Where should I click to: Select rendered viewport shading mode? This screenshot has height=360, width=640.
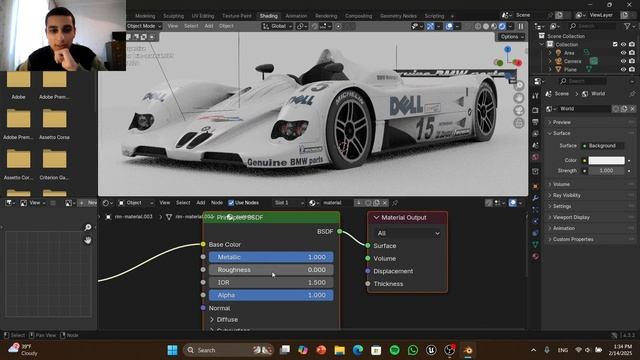[502, 26]
